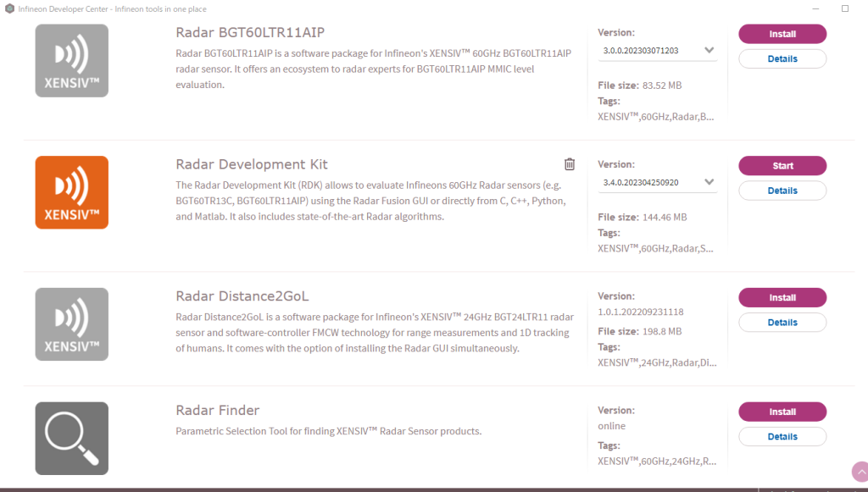The image size is (868, 492).
Task: Click the Radar BGT60LTR11AIP XENSIV icon
Action: coord(72,60)
